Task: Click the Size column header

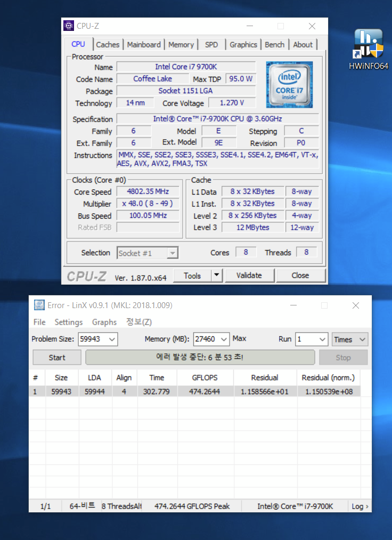Action: (x=61, y=377)
